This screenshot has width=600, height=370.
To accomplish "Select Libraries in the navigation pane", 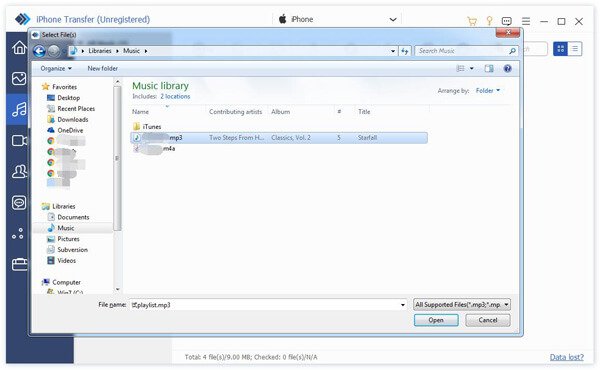I will [59, 206].
